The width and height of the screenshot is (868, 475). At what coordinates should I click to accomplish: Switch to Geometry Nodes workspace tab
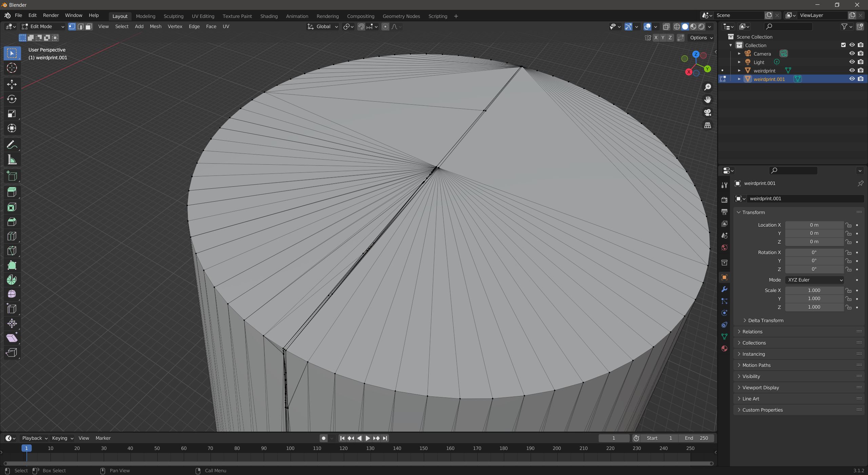(401, 16)
